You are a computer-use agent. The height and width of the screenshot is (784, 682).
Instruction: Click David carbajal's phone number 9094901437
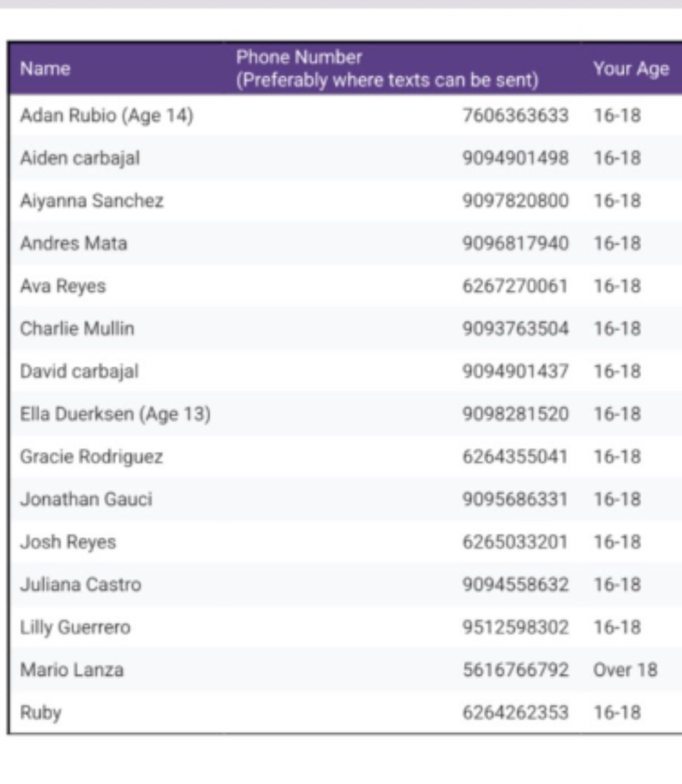515,371
